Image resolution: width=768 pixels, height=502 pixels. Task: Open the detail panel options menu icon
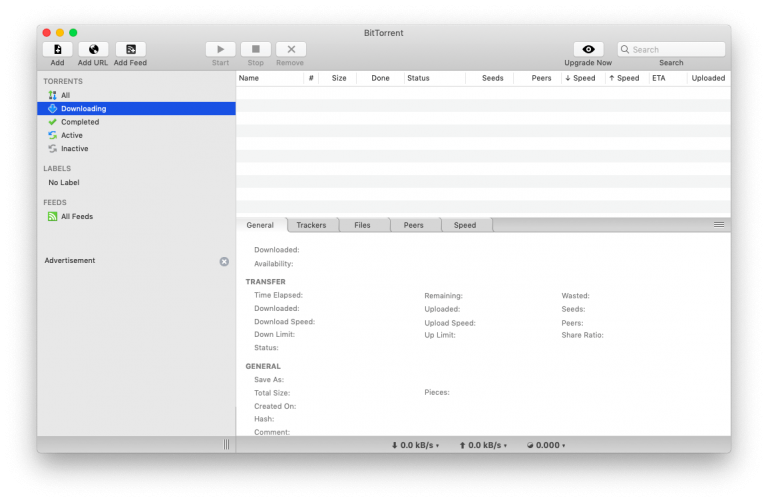(x=719, y=225)
